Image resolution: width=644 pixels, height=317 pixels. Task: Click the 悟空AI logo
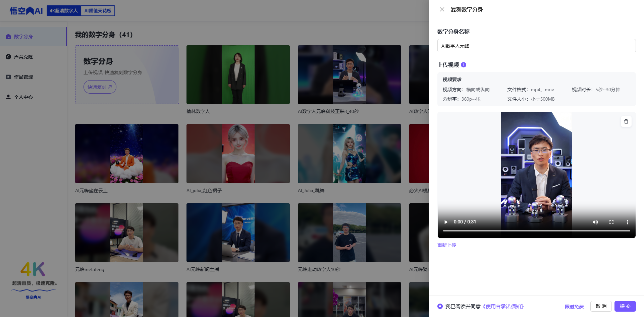coord(26,11)
